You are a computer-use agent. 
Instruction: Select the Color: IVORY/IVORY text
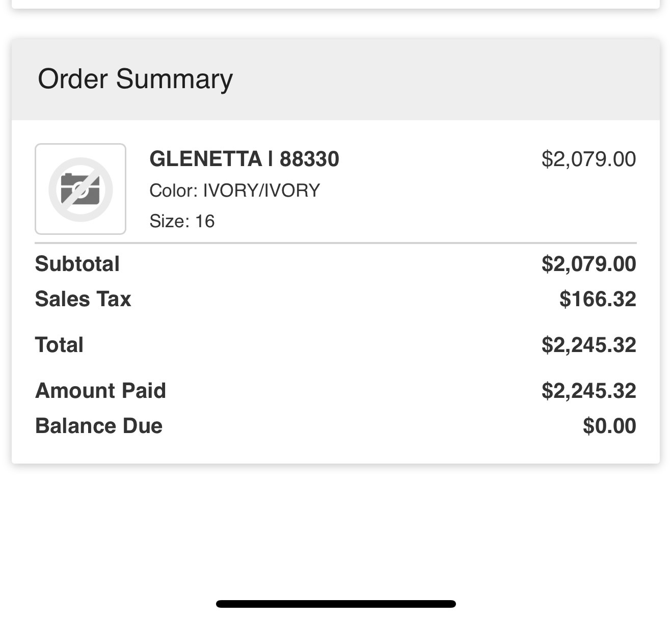pyautogui.click(x=234, y=191)
